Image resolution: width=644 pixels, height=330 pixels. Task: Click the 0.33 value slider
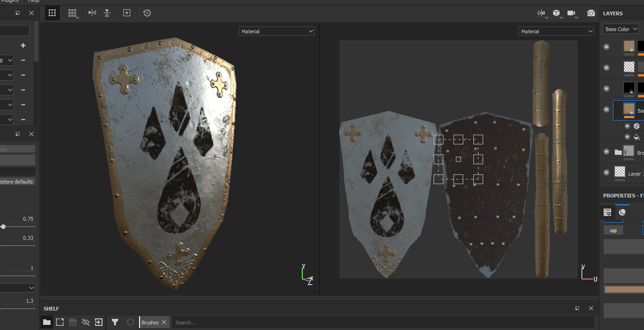pos(17,245)
